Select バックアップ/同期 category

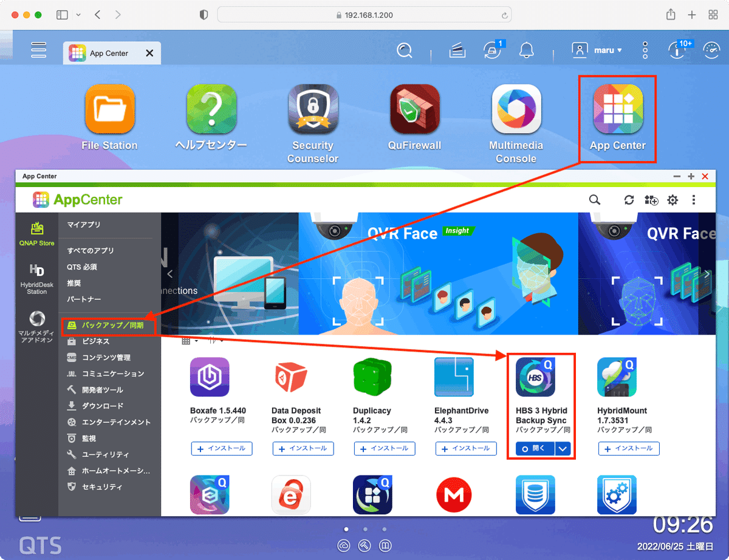(108, 326)
